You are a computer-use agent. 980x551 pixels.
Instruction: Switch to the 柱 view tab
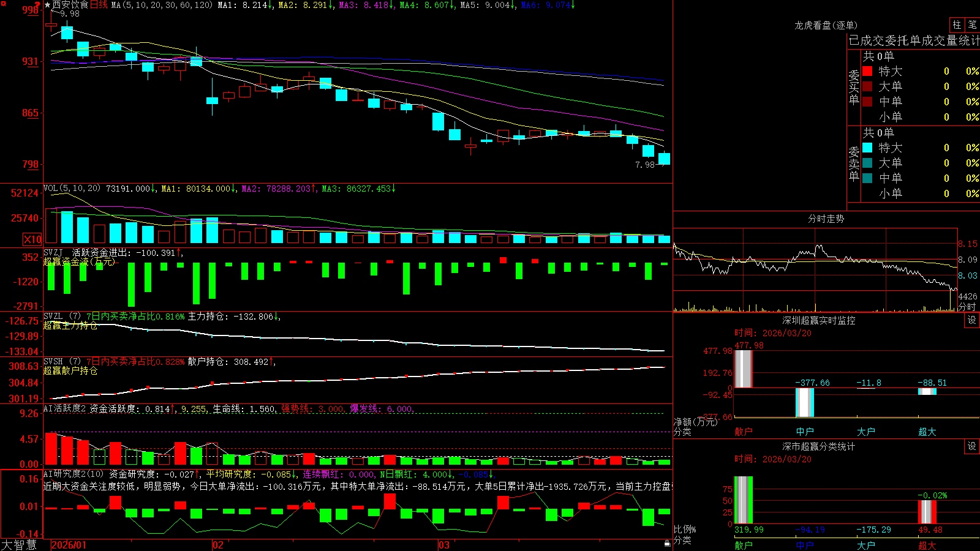point(957,24)
